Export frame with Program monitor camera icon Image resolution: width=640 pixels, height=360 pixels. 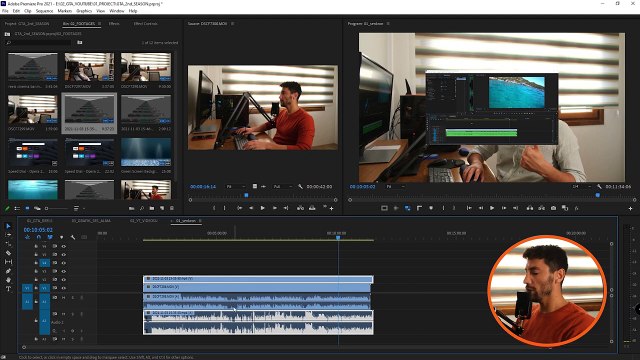click(553, 208)
